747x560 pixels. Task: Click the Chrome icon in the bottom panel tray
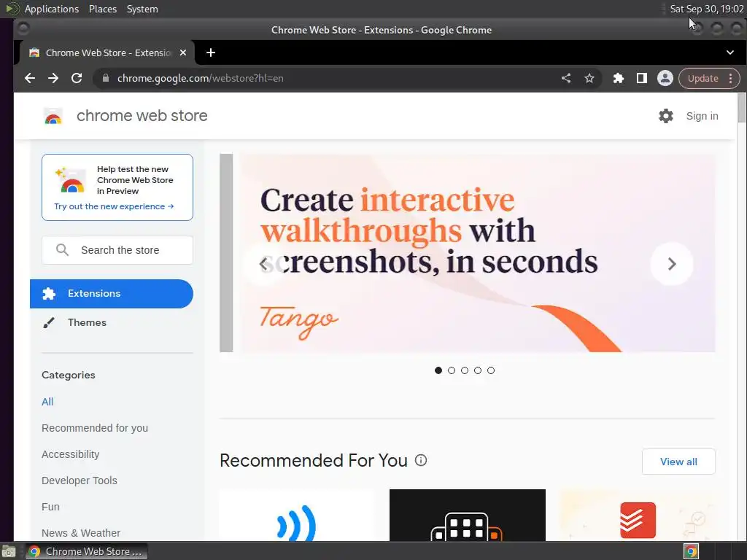(x=692, y=551)
